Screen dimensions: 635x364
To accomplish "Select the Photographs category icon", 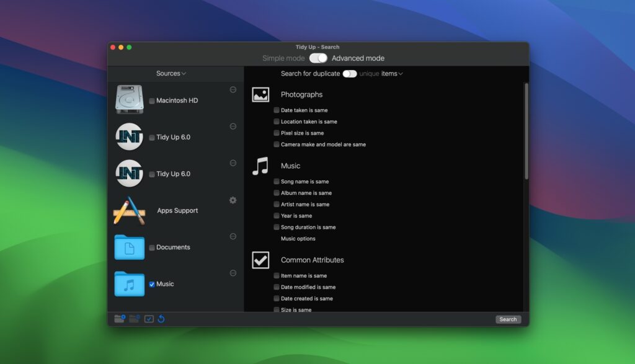I will click(260, 94).
